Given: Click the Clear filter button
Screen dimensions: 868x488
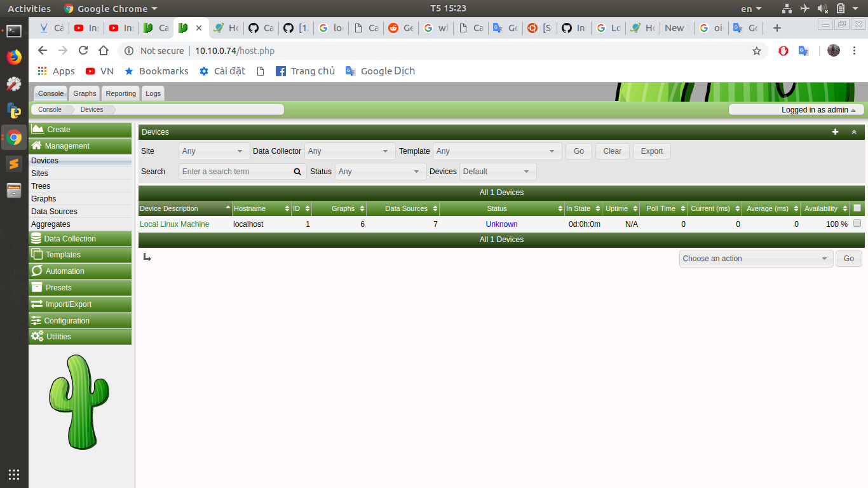Looking at the screenshot, I should coord(612,151).
